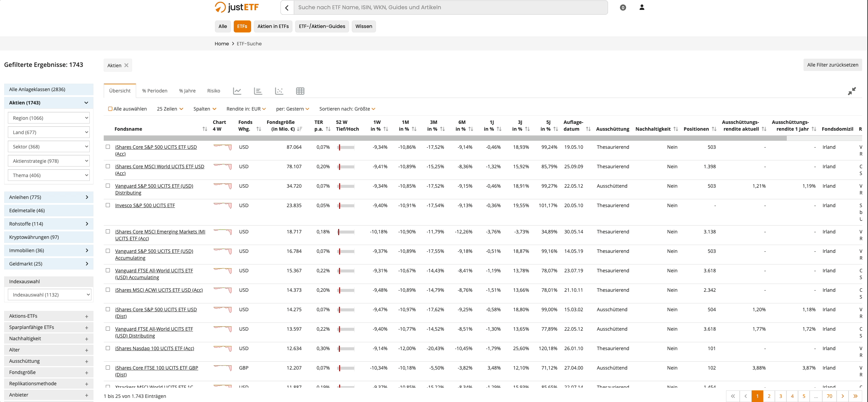
Task: Select checkbox for iShares Nasdaq 100 UCITS ETF
Action: [x=108, y=348]
